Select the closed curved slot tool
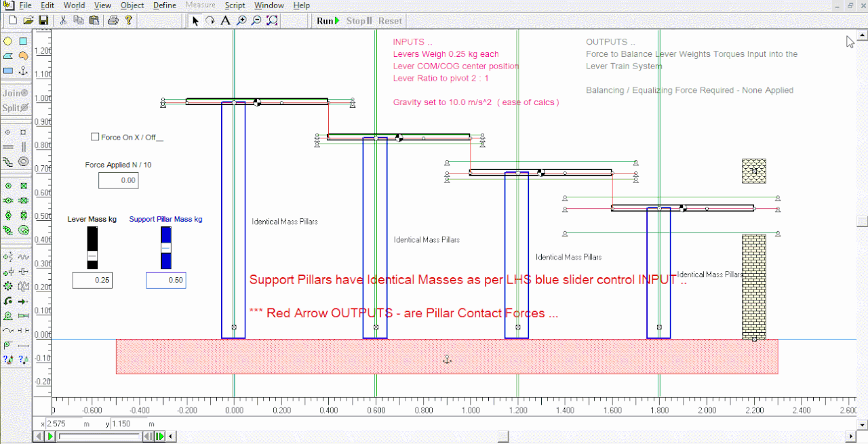Screen dimensions: 868x444 pos(24,161)
